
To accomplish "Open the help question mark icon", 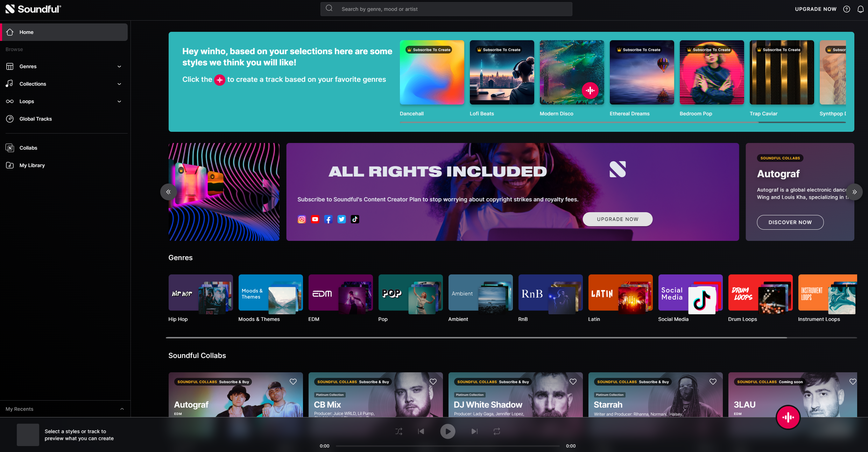I will coord(846,9).
